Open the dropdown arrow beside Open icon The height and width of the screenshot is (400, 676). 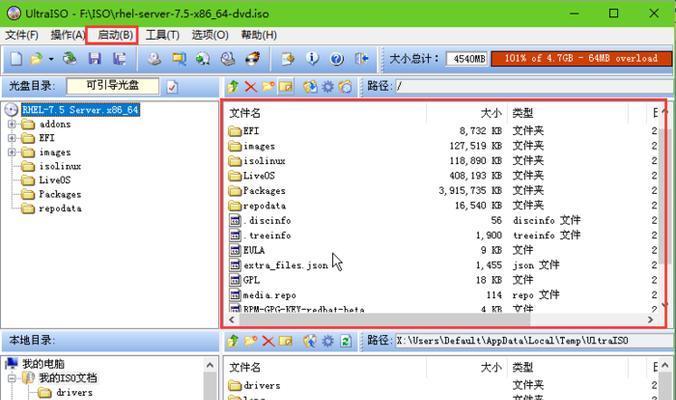[x=51, y=59]
